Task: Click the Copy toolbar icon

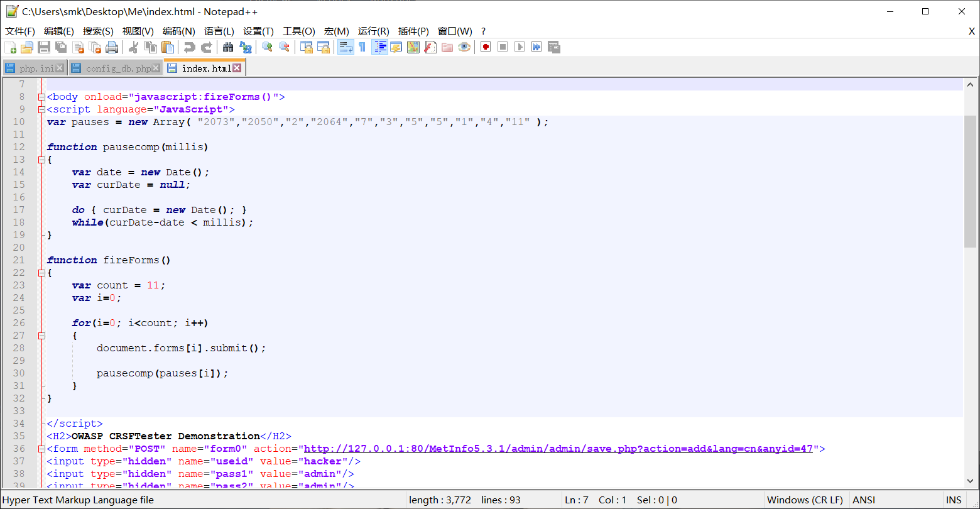Action: [151, 47]
